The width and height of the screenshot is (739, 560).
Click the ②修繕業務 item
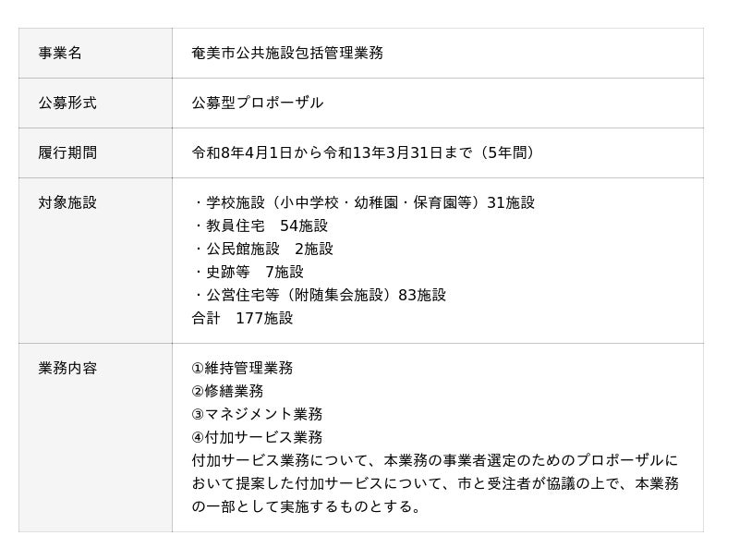pyautogui.click(x=227, y=391)
